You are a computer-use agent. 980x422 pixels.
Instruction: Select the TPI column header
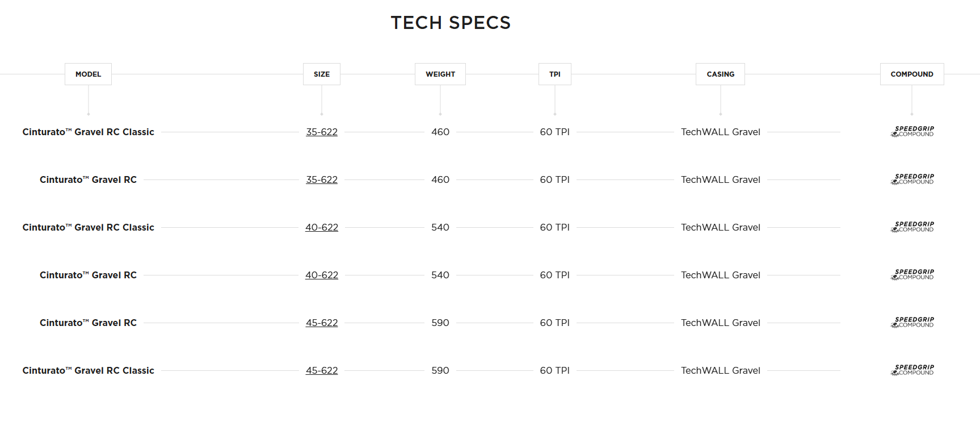(555, 74)
